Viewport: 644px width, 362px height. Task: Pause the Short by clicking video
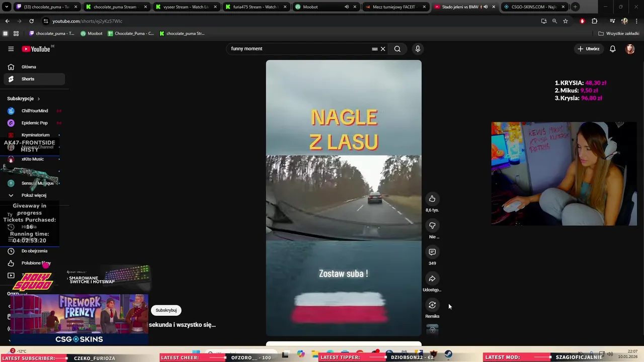pyautogui.click(x=344, y=198)
